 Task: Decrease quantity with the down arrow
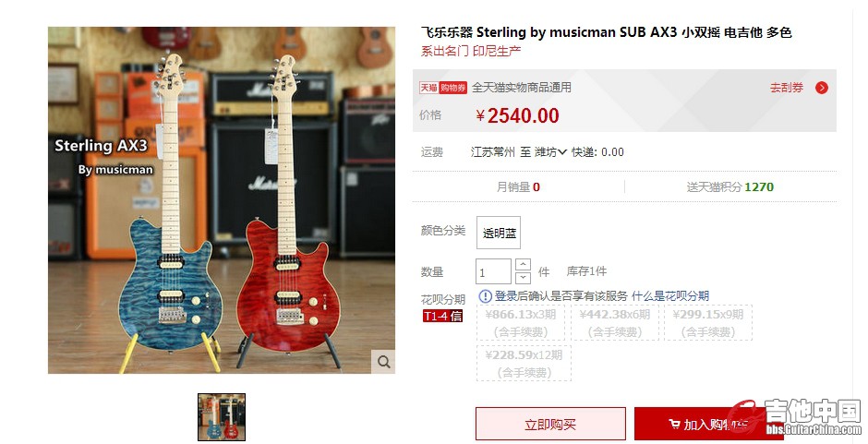pos(523,278)
